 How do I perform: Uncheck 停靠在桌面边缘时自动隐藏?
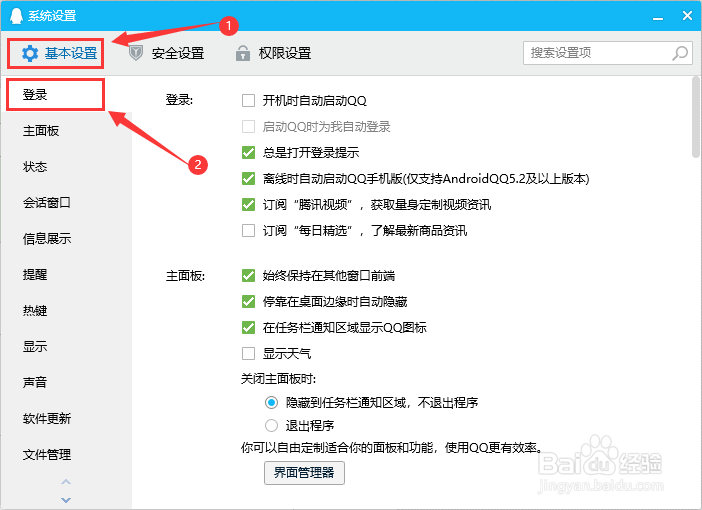tap(248, 301)
